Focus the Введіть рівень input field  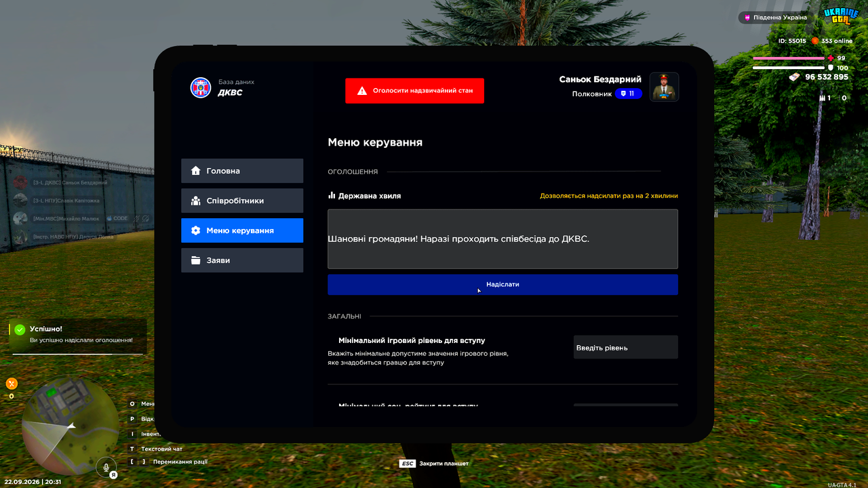point(625,347)
